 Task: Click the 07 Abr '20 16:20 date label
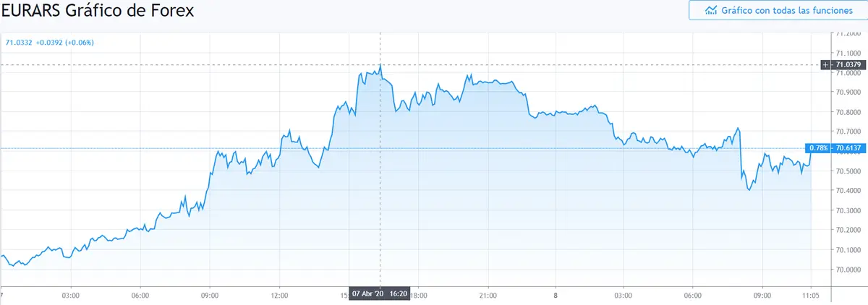[x=380, y=295]
